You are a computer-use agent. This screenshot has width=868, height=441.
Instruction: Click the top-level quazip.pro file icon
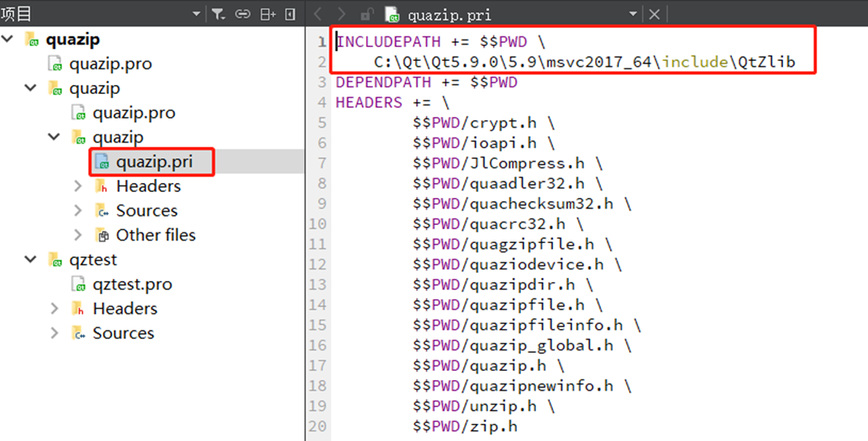click(x=55, y=63)
